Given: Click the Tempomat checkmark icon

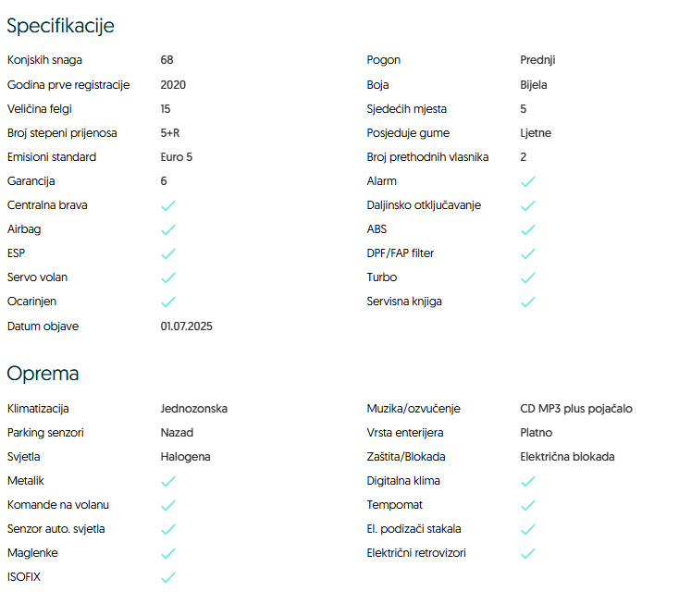Looking at the screenshot, I should [527, 505].
